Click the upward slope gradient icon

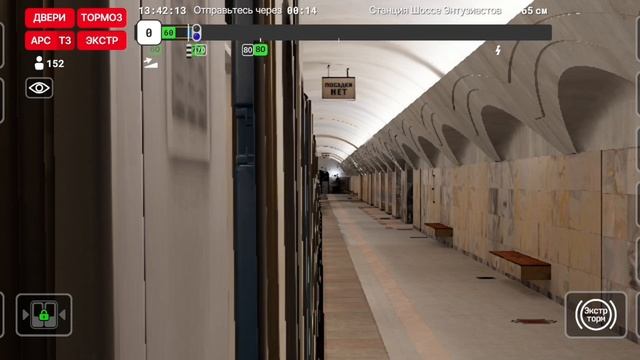click(x=151, y=62)
